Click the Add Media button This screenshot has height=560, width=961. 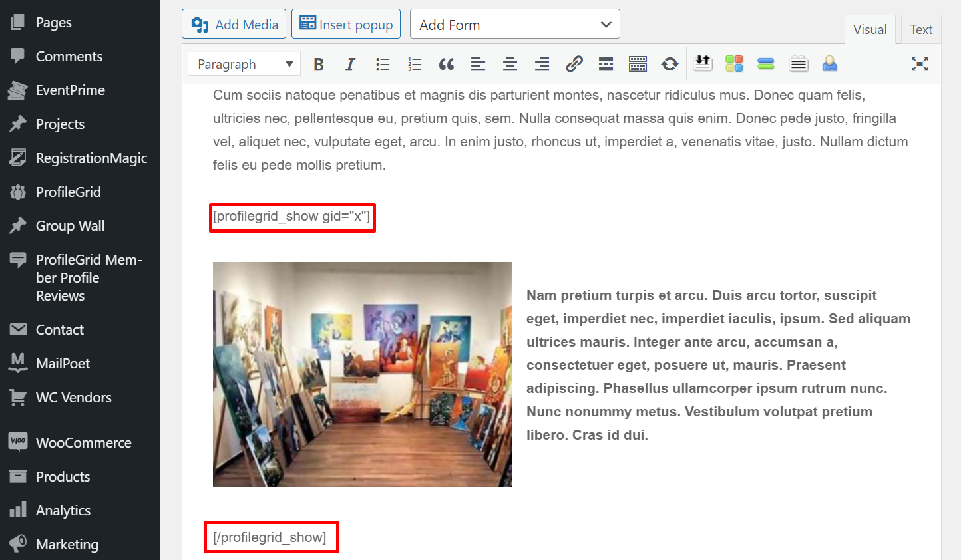tap(234, 25)
